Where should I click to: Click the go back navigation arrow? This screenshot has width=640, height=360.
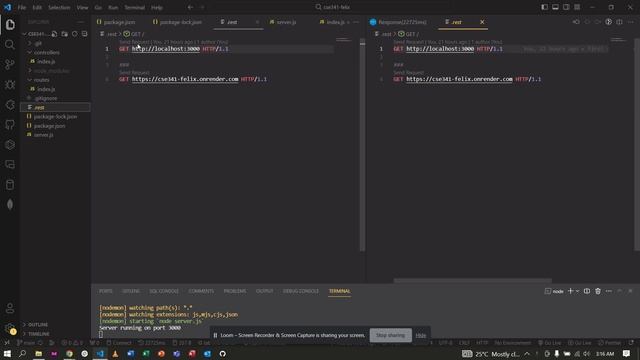190,7
